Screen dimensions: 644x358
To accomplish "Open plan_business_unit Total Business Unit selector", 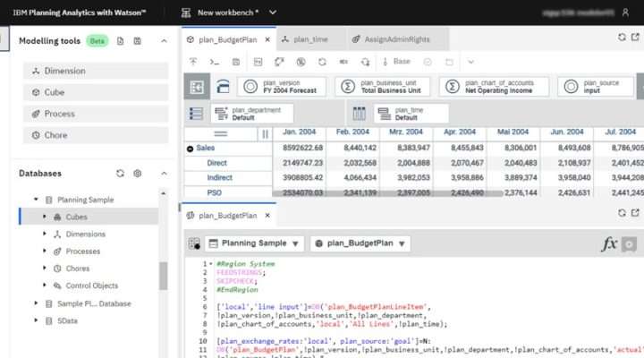I will click(383, 87).
